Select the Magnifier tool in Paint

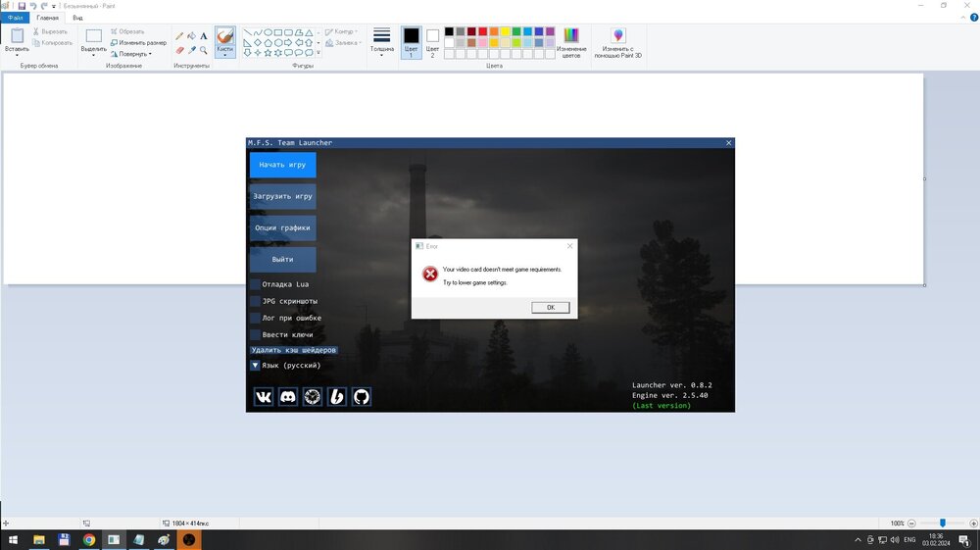(204, 50)
